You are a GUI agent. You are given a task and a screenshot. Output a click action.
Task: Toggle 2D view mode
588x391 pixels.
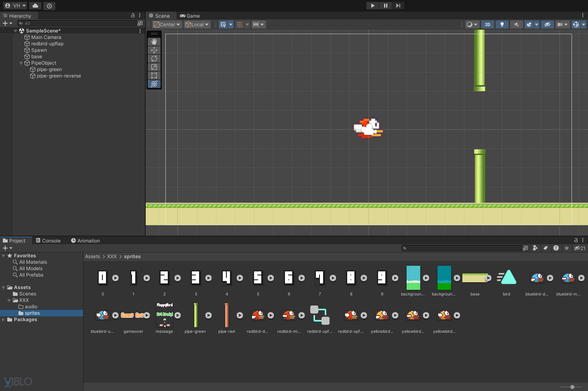click(x=488, y=24)
